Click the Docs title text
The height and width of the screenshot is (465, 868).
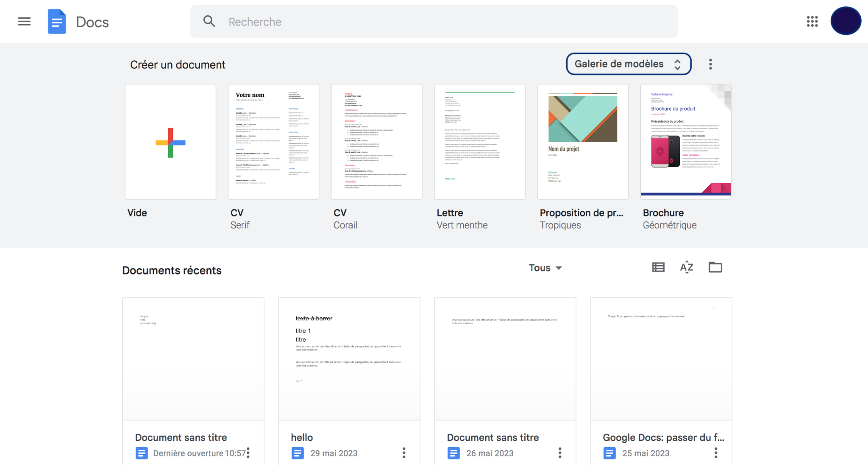[92, 22]
